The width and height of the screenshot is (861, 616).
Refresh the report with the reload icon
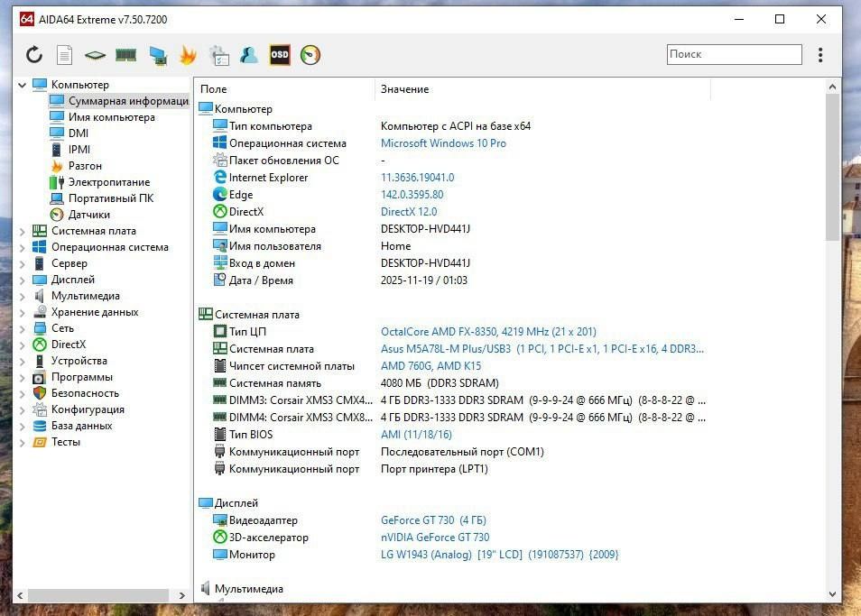click(34, 55)
